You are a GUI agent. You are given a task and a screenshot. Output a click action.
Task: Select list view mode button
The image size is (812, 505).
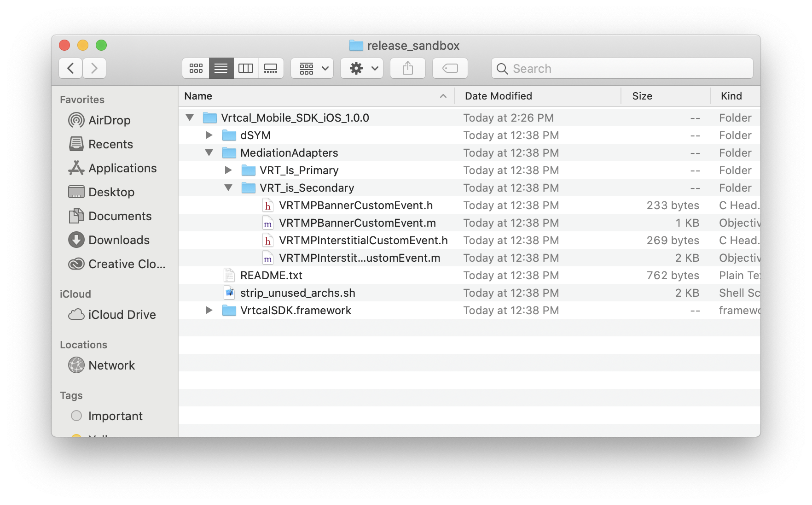pyautogui.click(x=221, y=69)
